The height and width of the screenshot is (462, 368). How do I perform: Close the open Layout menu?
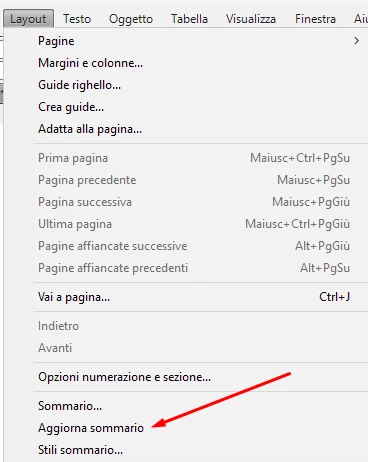28,19
